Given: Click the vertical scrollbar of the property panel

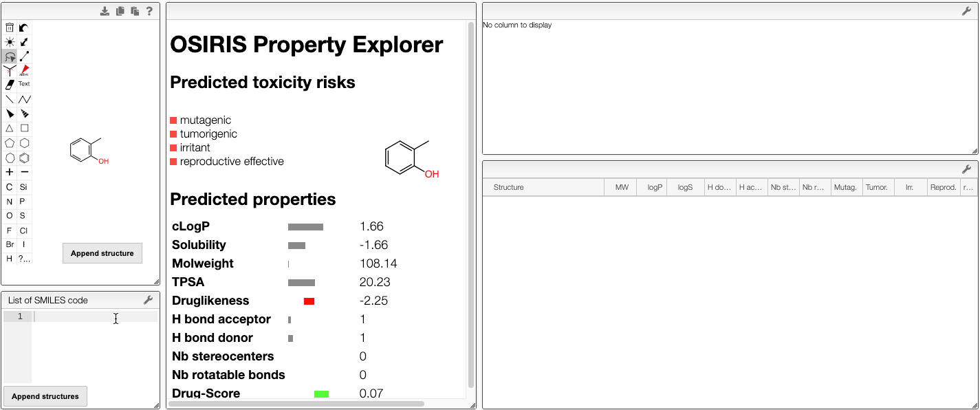Looking at the screenshot, I should coord(471,205).
